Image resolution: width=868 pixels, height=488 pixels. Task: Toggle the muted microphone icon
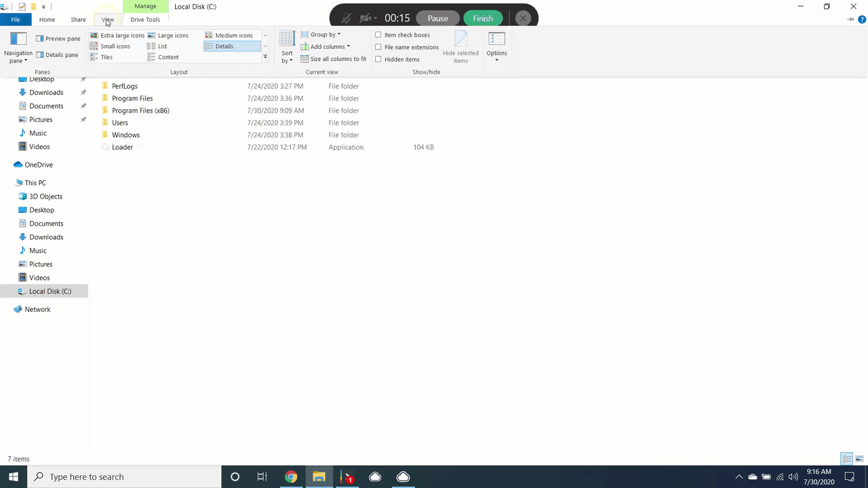pos(347,18)
